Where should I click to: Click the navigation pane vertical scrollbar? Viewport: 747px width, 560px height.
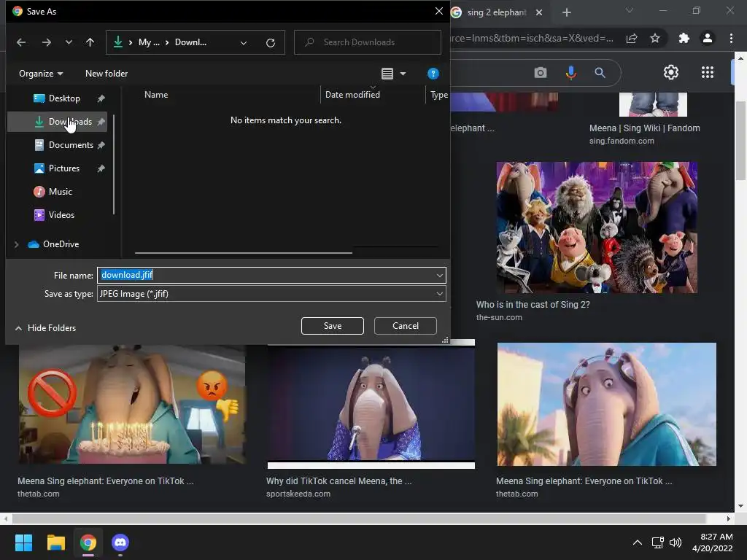click(114, 164)
